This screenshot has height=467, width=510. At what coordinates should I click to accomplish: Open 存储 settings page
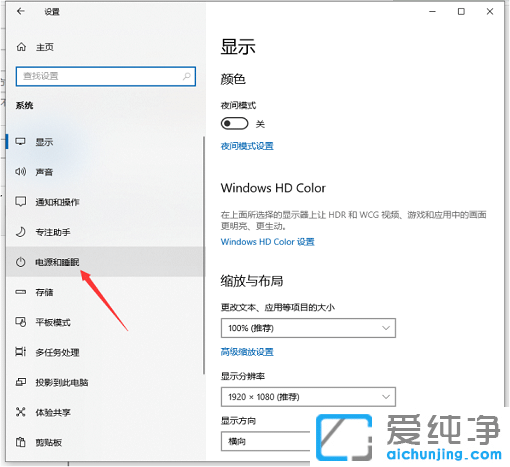105,292
